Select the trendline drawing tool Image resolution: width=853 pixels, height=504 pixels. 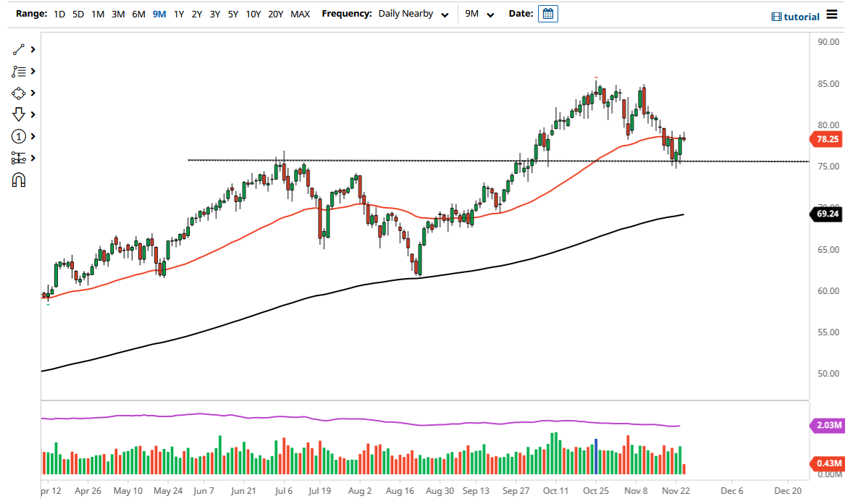coord(20,49)
